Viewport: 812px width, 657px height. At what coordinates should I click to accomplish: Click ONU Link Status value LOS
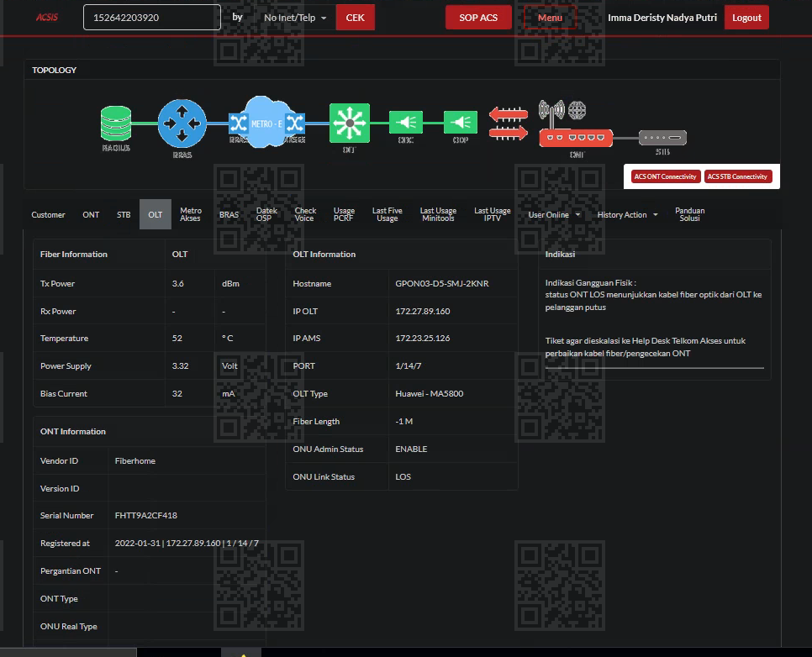(x=403, y=477)
